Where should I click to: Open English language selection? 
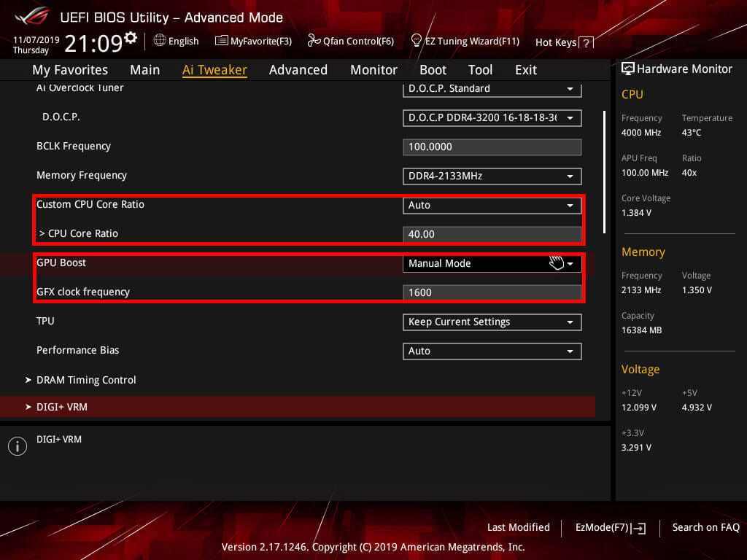pos(183,41)
